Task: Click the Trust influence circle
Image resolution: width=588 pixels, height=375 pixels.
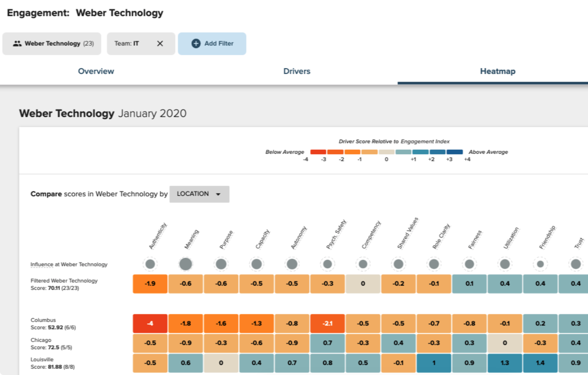Action: coord(576,264)
